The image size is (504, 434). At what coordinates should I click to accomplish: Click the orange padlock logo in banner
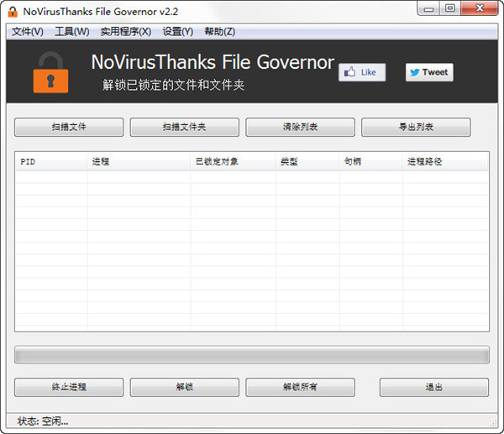click(x=50, y=72)
